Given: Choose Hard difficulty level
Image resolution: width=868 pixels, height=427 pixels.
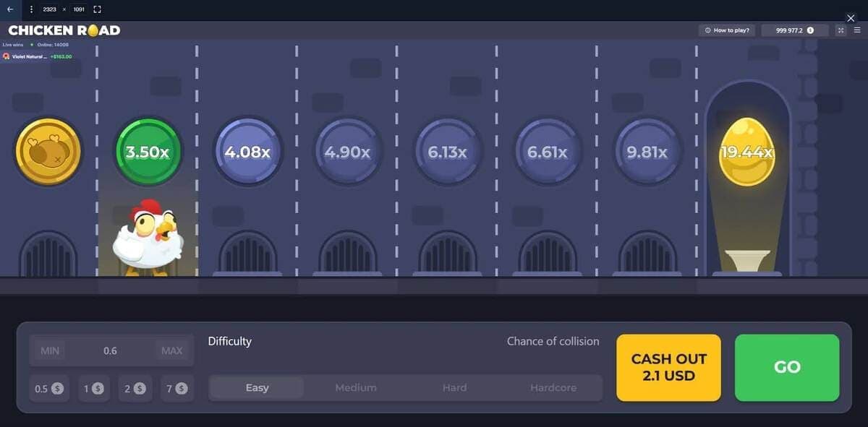Looking at the screenshot, I should [454, 388].
